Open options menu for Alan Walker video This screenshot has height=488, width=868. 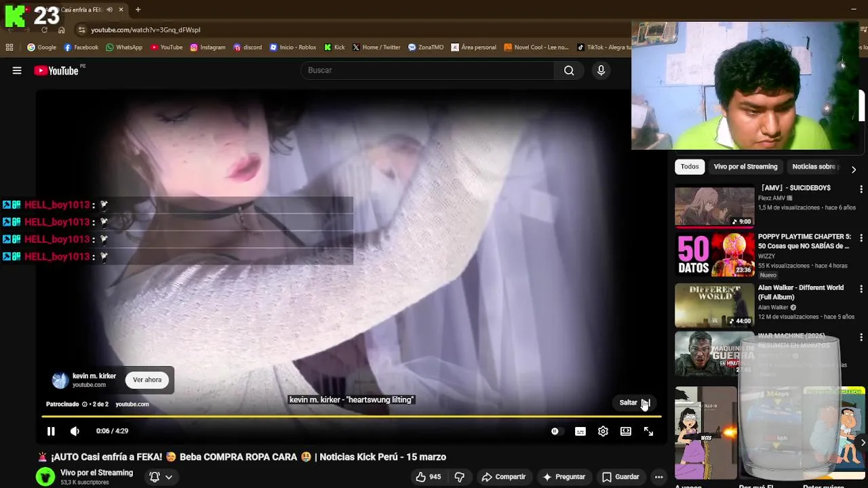pyautogui.click(x=861, y=289)
